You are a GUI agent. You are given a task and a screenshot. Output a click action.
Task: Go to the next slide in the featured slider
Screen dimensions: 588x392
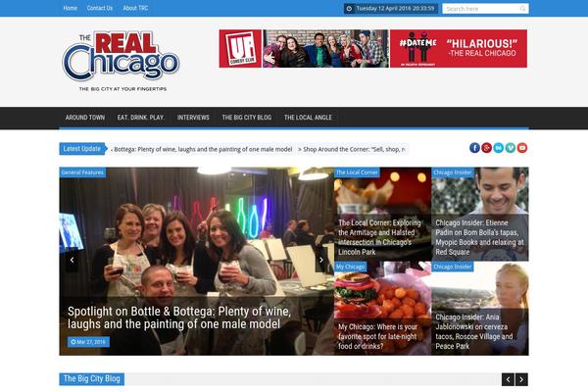(321, 260)
